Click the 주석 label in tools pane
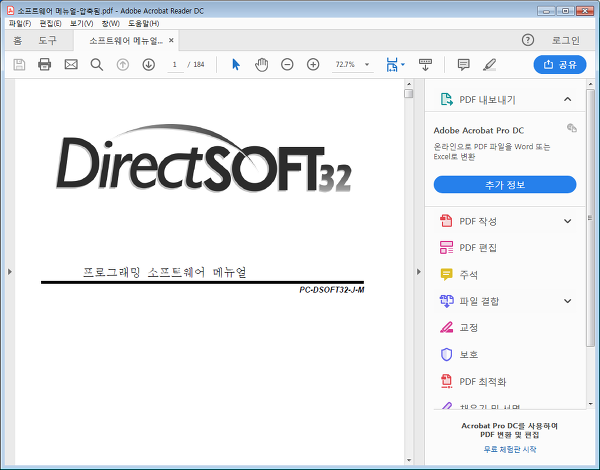 pos(468,274)
